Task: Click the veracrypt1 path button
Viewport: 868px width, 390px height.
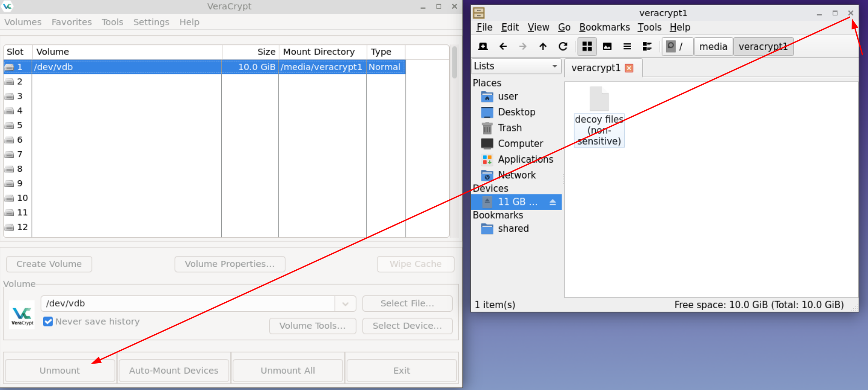Action: coord(763,46)
